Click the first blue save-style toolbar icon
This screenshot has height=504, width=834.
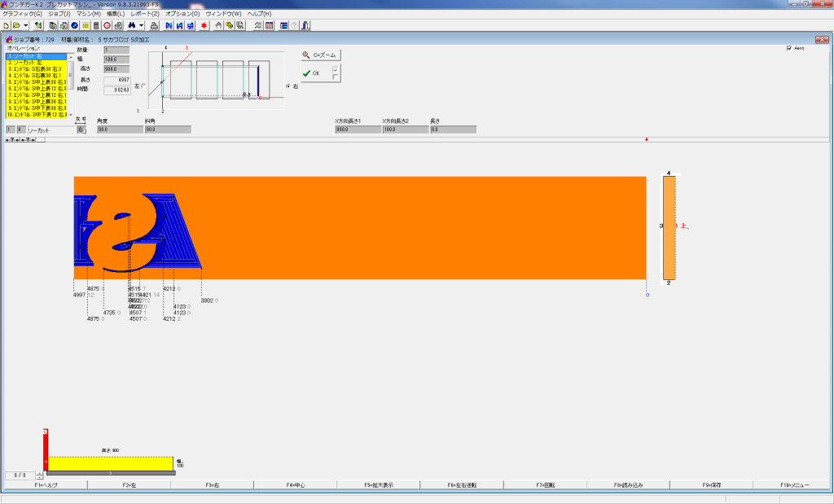click(x=169, y=25)
